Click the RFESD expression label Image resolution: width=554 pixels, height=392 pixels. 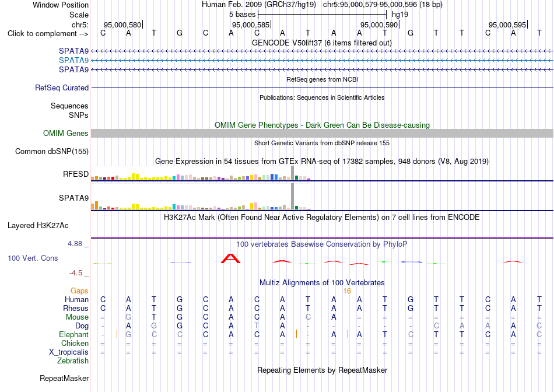[x=76, y=174]
